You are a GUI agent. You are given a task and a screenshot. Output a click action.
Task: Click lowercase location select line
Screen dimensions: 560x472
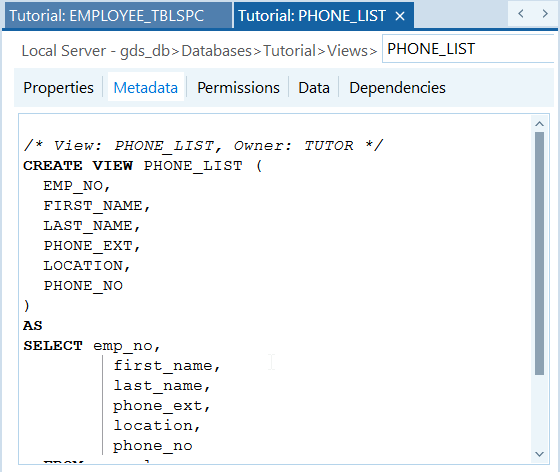[156, 426]
